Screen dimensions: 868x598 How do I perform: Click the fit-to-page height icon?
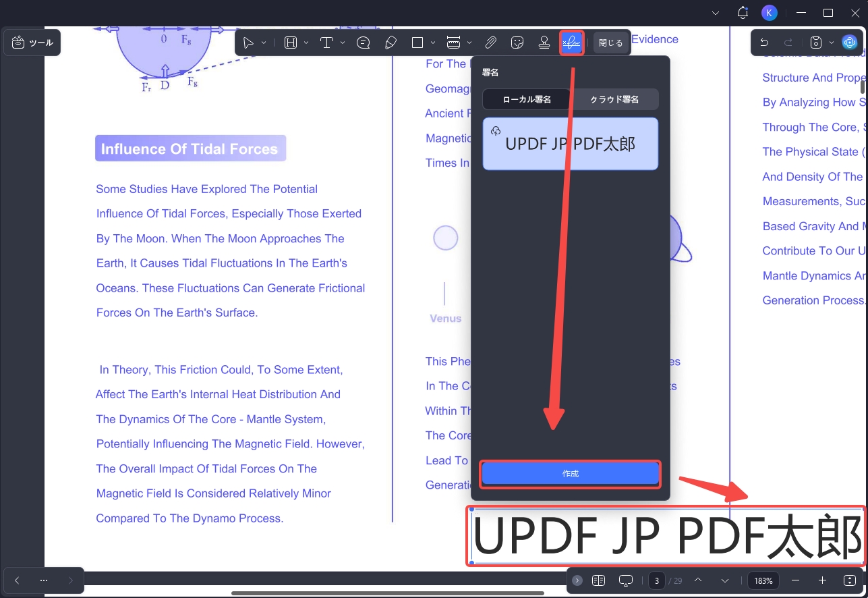[x=849, y=580]
